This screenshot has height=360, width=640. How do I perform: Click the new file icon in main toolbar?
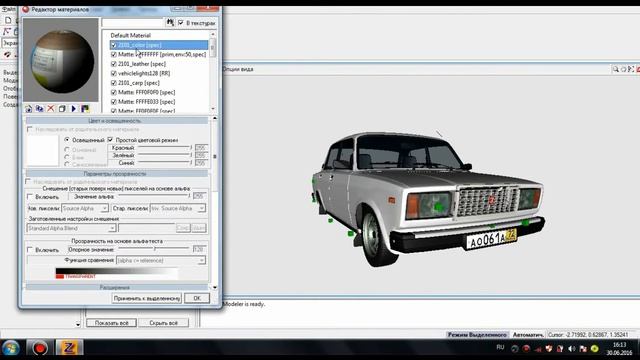8,20
